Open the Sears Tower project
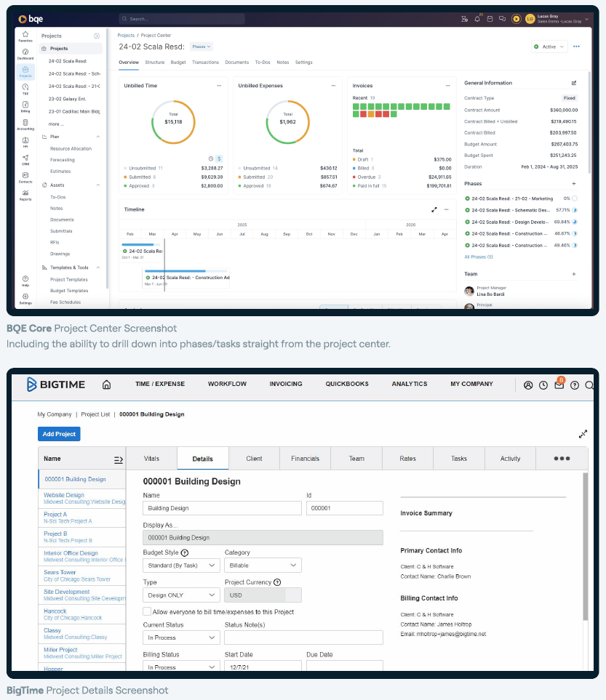 point(60,572)
